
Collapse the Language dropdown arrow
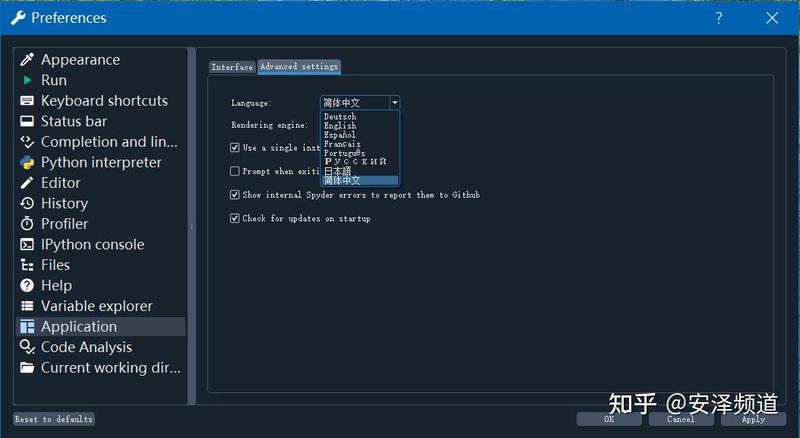394,103
